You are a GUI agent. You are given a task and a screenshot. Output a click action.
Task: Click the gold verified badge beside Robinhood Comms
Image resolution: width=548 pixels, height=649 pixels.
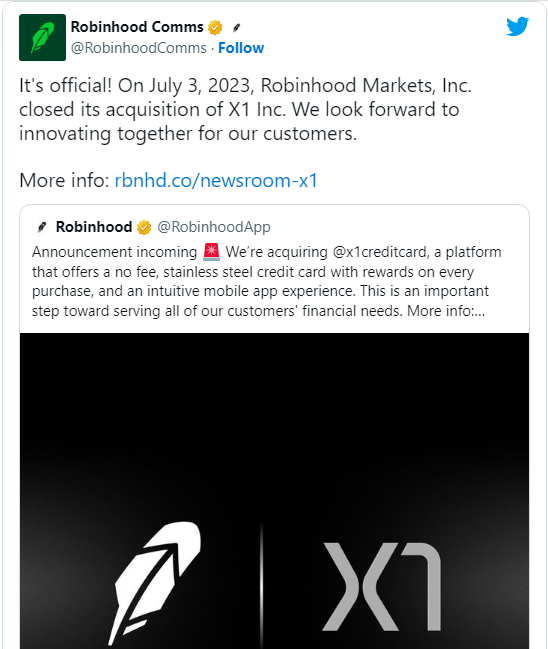pos(215,27)
